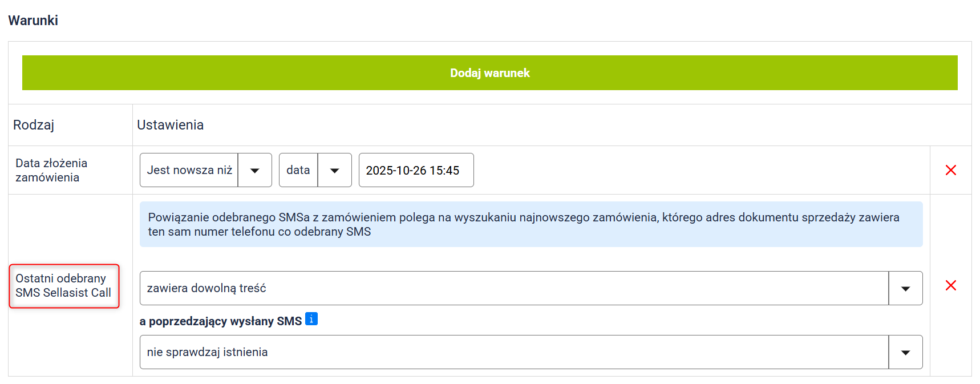
Task: Click the Rodzaj column header
Action: pyautogui.click(x=34, y=125)
